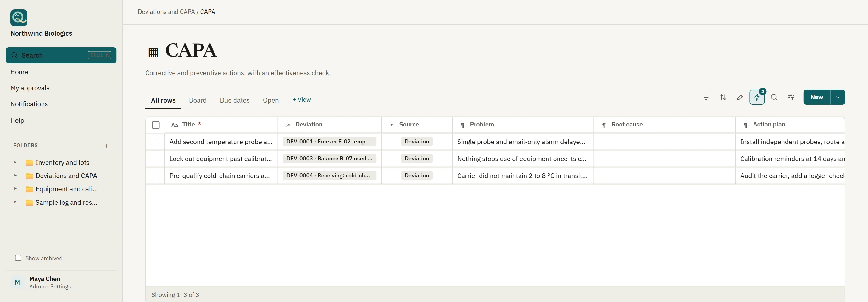
Task: Click the Root cause column header
Action: coord(664,125)
